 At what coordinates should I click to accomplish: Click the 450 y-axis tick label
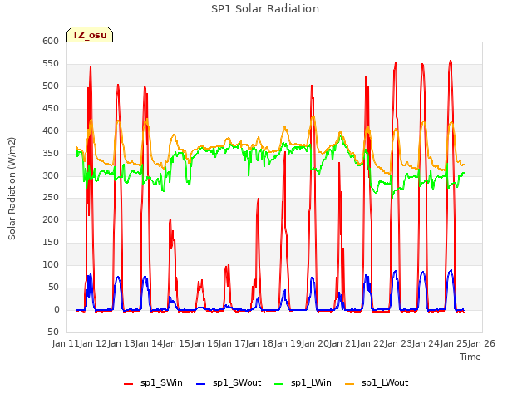click(51, 108)
